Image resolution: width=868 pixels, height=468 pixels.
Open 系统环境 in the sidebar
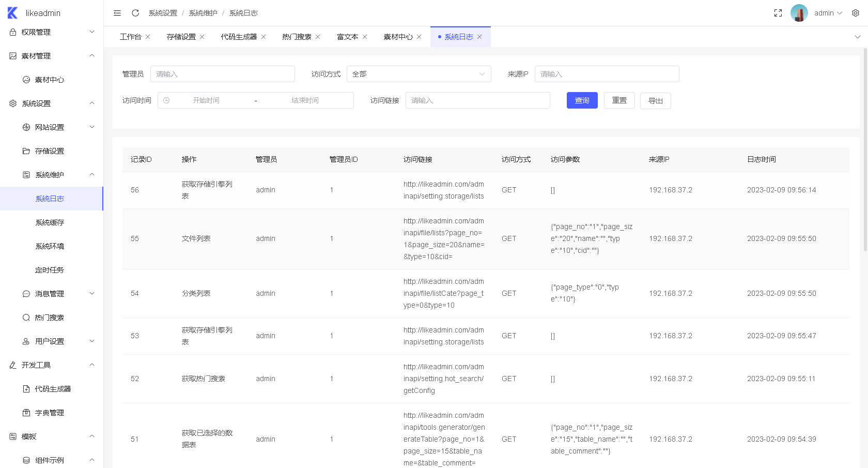pos(52,246)
